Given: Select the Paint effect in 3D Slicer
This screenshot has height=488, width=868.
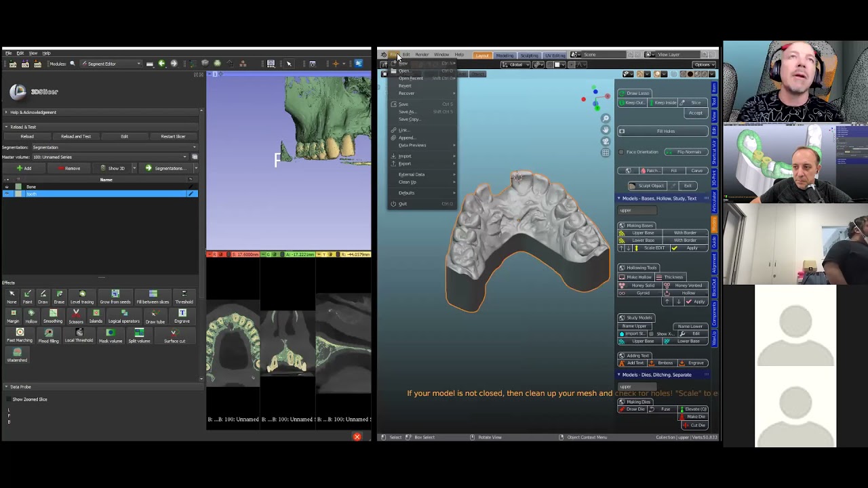Looking at the screenshot, I should pyautogui.click(x=27, y=296).
